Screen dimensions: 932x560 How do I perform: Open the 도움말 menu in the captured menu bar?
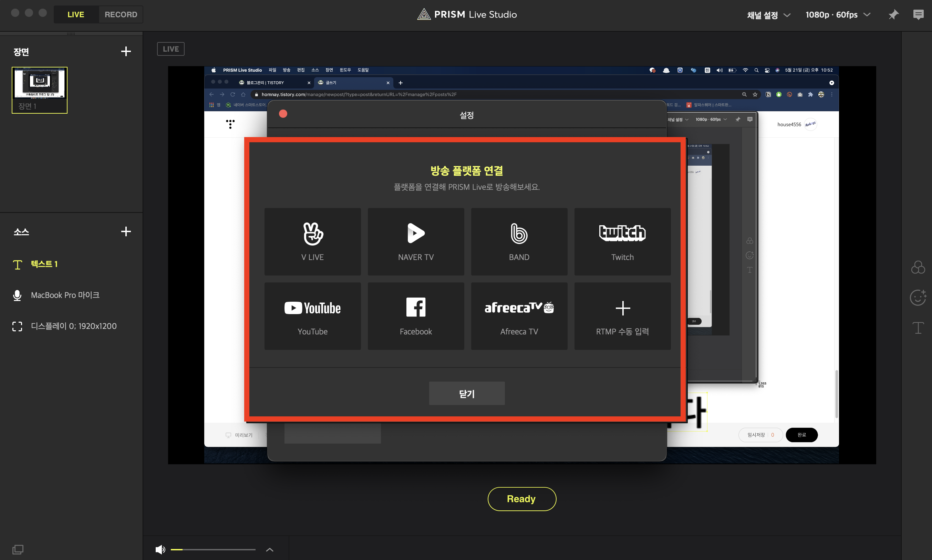point(363,70)
